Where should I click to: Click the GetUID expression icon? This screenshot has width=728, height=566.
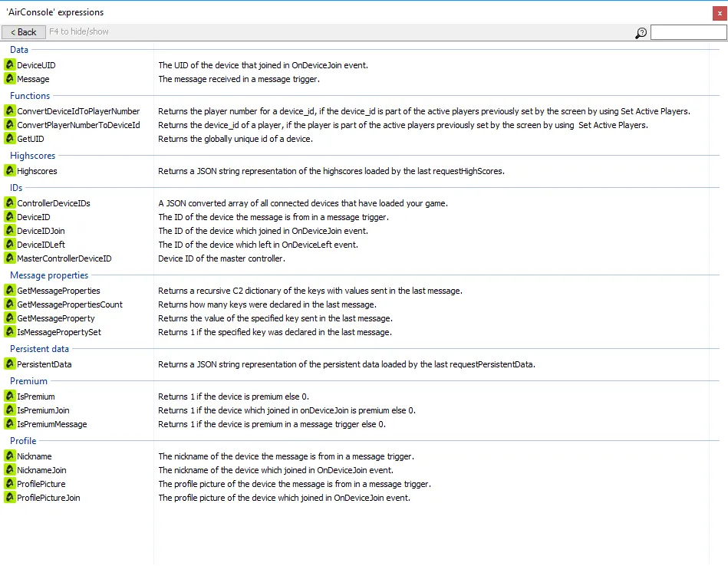(10, 138)
